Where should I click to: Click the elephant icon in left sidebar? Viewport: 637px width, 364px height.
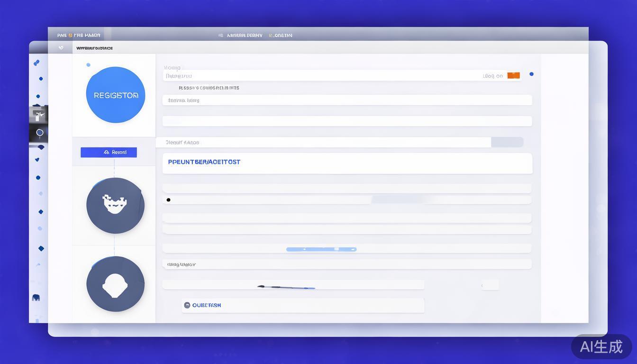[36, 298]
